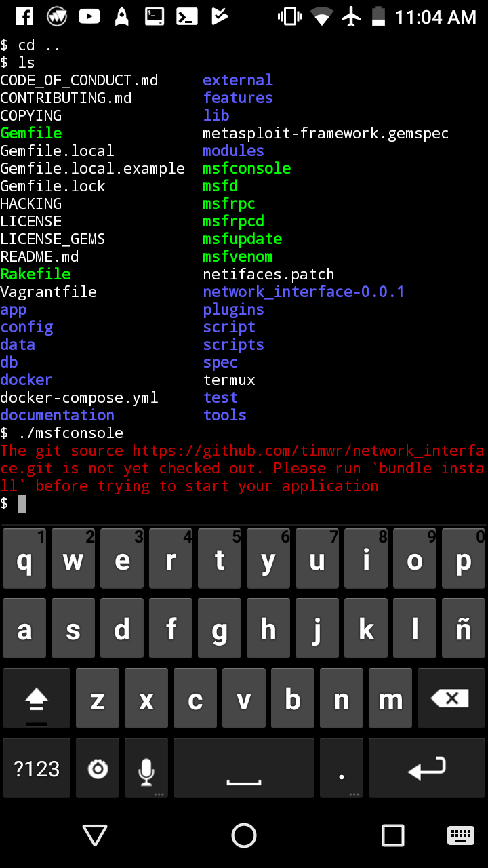Tap the q key
Viewport: 488px width, 868px height.
coord(24,559)
